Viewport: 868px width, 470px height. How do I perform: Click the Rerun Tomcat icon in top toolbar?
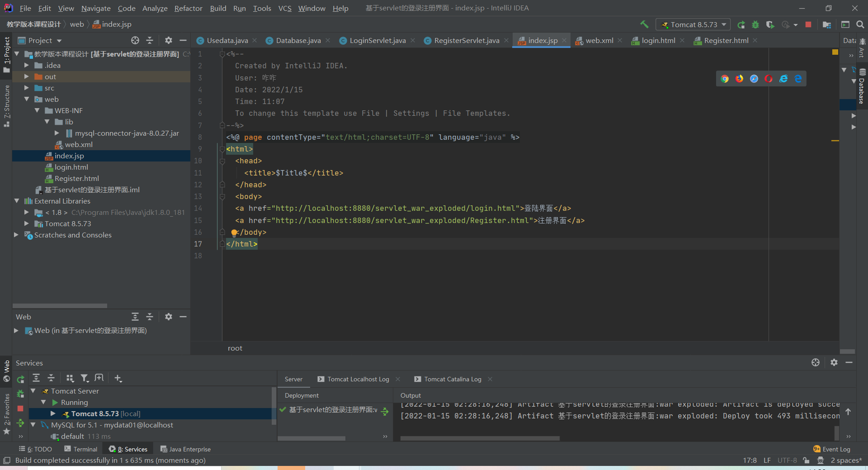[x=741, y=24]
